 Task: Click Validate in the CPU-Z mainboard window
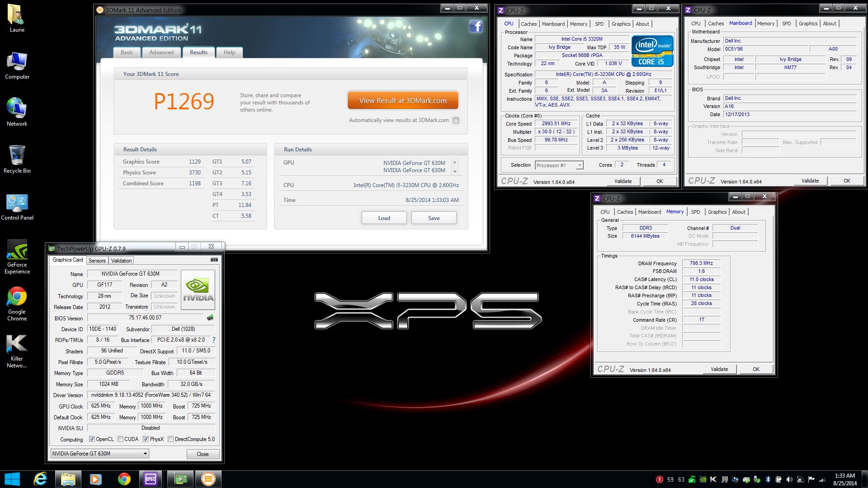[810, 181]
